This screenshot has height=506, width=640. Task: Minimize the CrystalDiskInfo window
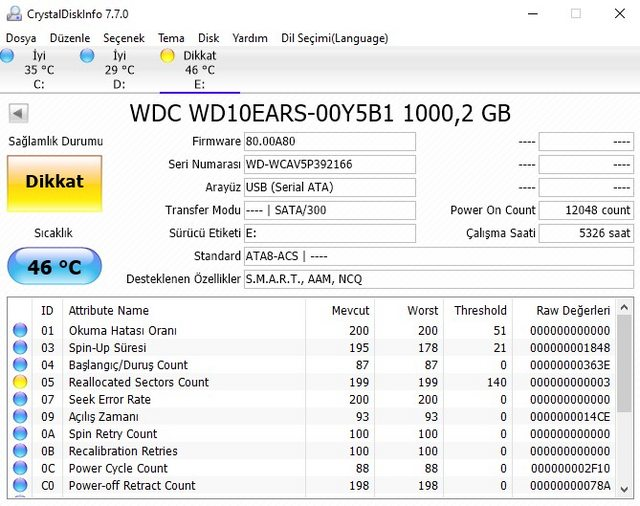pos(533,14)
